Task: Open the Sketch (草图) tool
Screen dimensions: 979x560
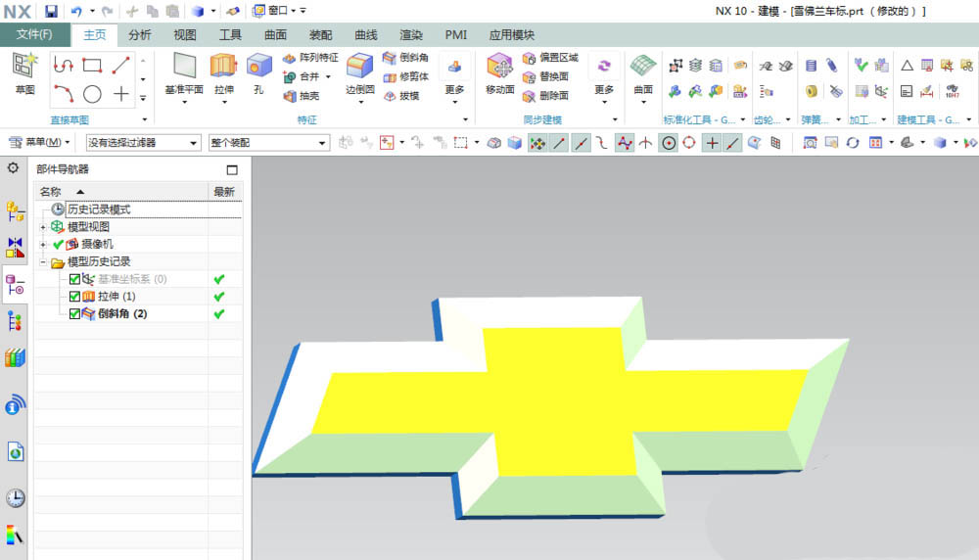Action: (25, 73)
